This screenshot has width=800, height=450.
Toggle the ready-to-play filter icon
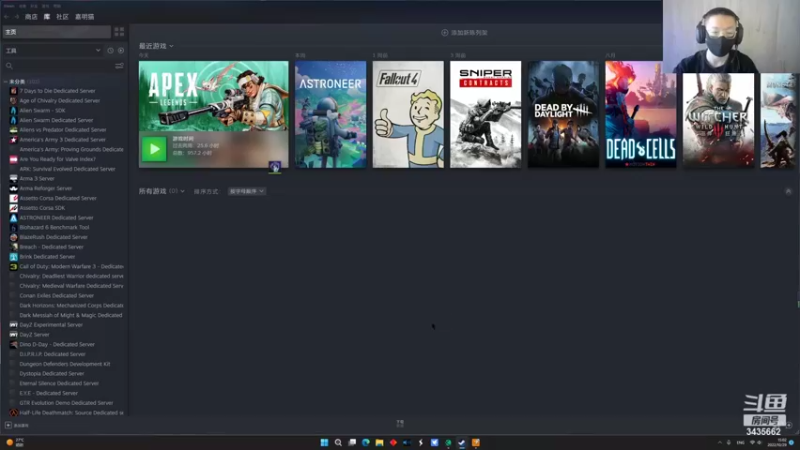click(x=121, y=51)
